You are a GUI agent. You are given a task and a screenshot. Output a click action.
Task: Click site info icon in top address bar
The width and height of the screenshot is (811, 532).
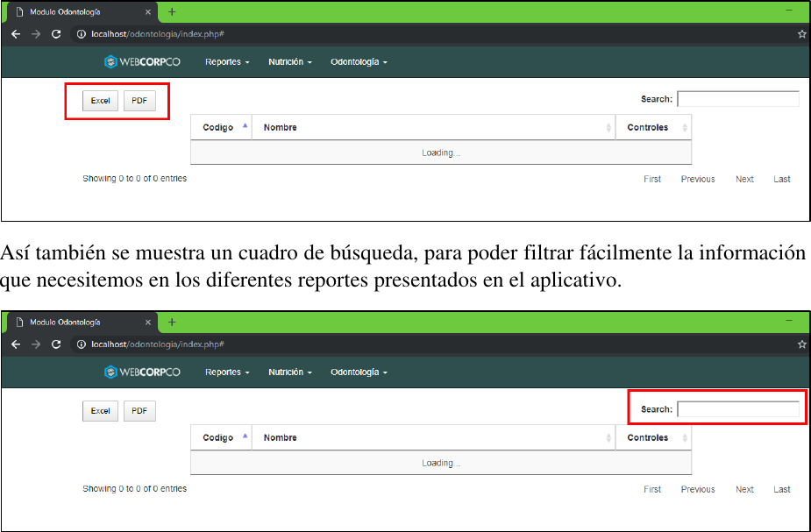82,34
